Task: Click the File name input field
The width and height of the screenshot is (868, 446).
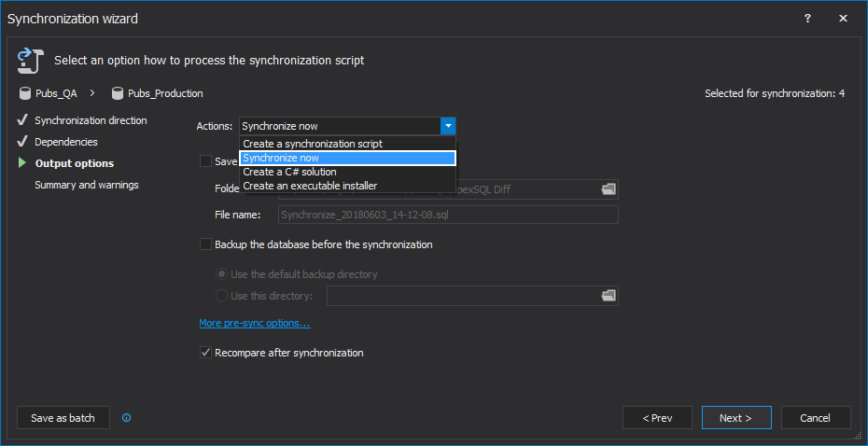Action: coord(448,215)
